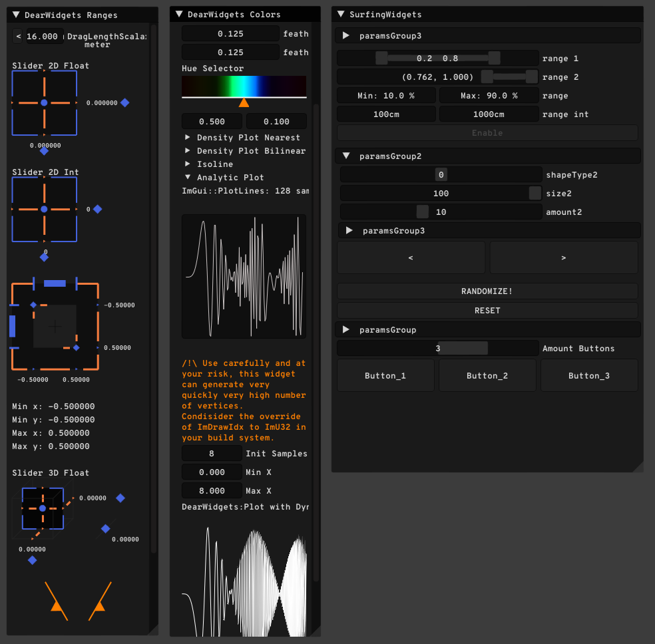Click the DragLengthScalar 16.000 value field
655x644 pixels.
45,37
